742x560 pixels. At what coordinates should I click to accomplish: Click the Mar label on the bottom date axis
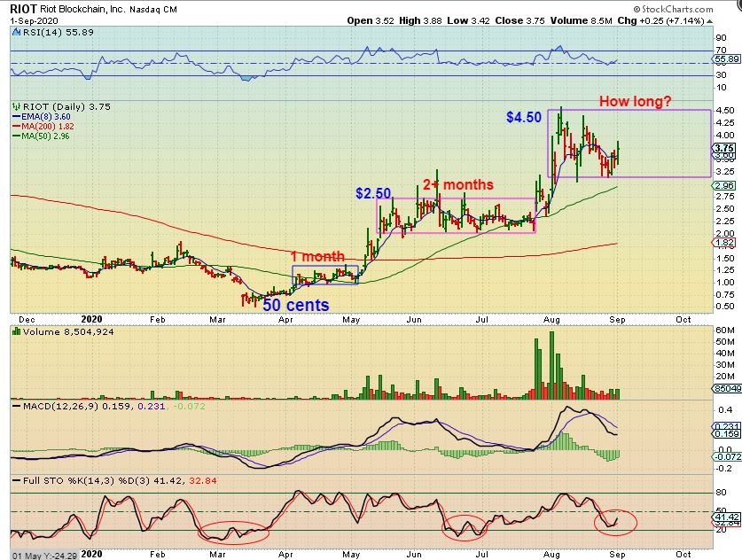coord(217,555)
